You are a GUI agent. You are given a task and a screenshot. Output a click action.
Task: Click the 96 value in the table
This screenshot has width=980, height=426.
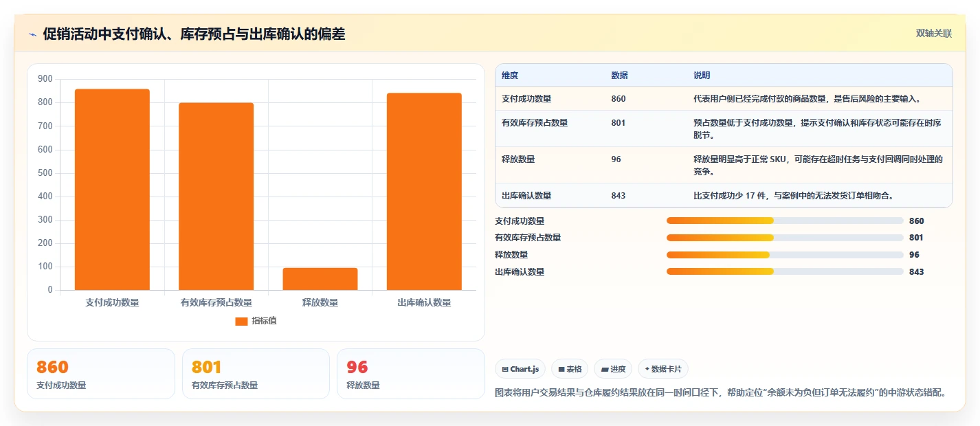click(616, 159)
